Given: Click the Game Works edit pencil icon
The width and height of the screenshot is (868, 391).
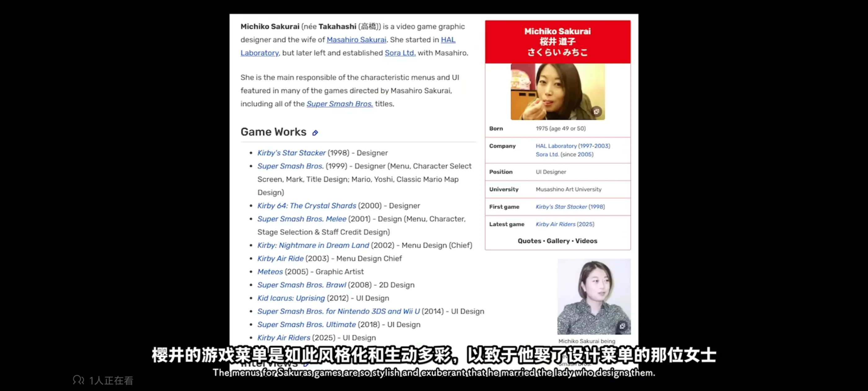Looking at the screenshot, I should coord(315,133).
